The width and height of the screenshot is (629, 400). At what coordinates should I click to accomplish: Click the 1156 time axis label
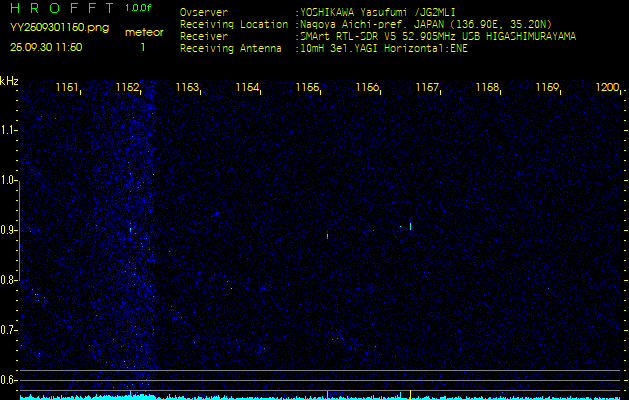tap(368, 87)
